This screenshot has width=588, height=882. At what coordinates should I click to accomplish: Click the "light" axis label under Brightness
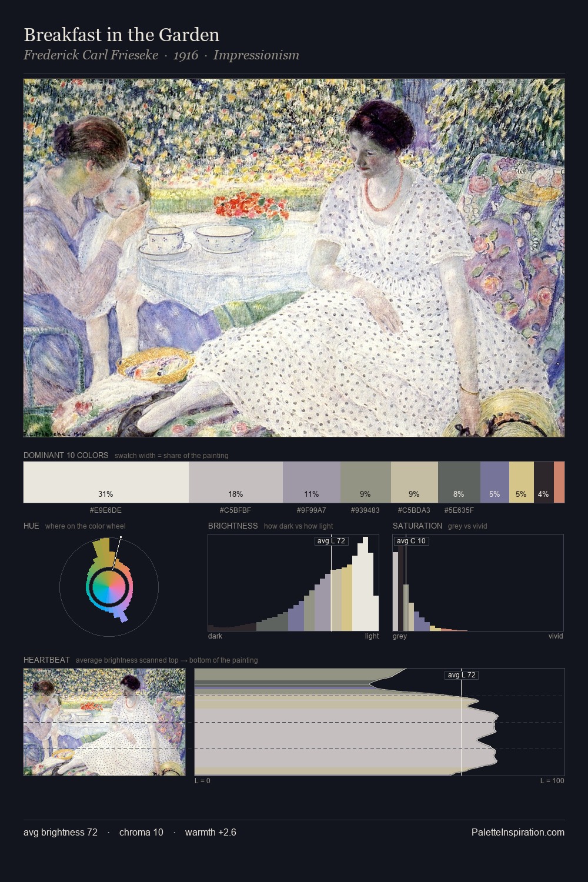372,636
